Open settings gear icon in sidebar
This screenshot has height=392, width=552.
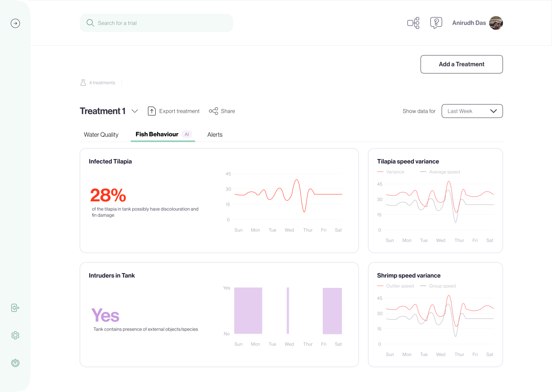tap(15, 335)
